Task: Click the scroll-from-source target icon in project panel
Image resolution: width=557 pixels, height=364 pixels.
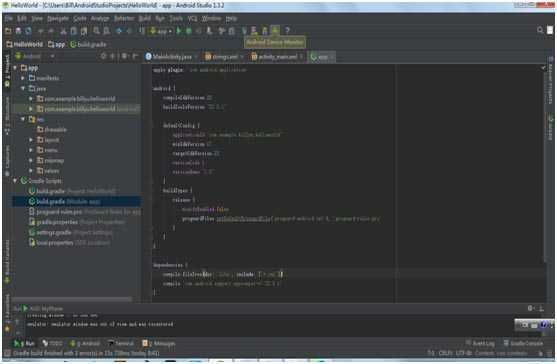Action: [103, 56]
